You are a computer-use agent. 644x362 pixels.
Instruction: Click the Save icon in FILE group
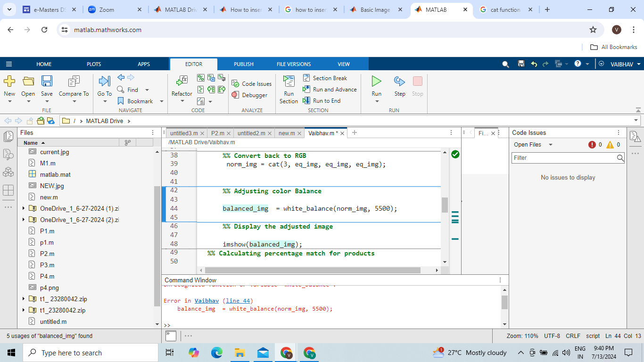point(47,81)
